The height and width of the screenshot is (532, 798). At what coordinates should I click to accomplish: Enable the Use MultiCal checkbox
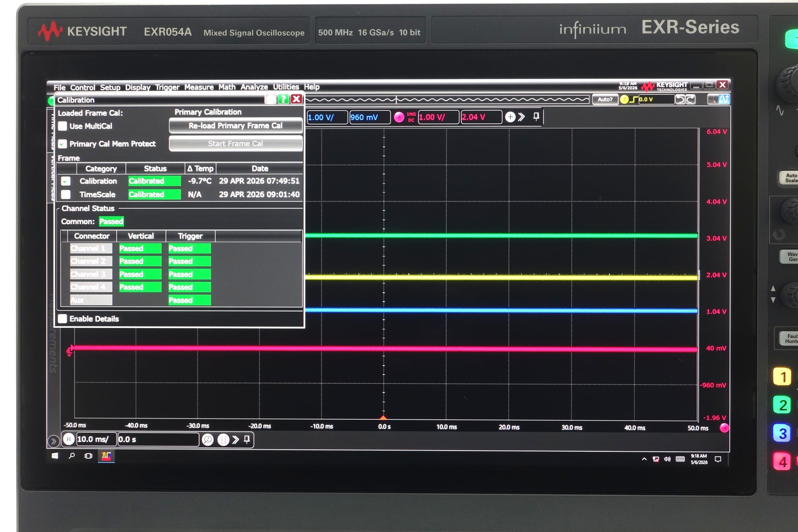62,126
